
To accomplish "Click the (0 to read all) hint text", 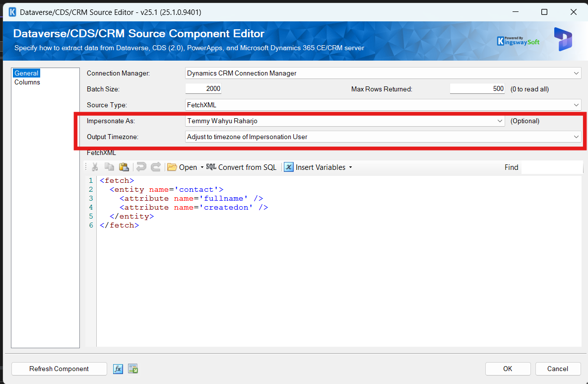I will click(x=529, y=89).
